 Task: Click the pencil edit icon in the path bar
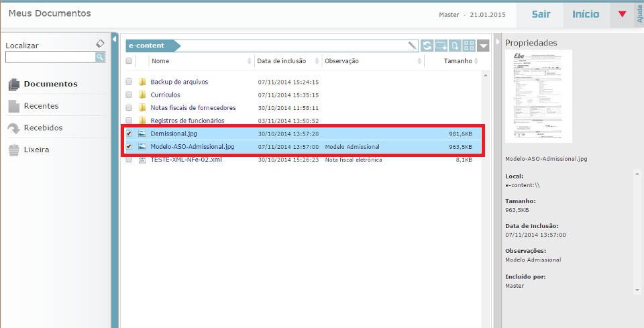(412, 46)
